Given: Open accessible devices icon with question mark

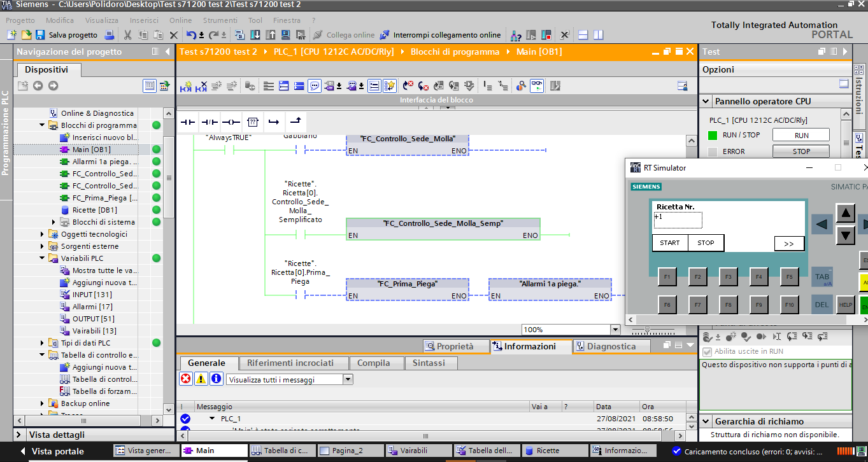Looking at the screenshot, I should click(x=516, y=34).
